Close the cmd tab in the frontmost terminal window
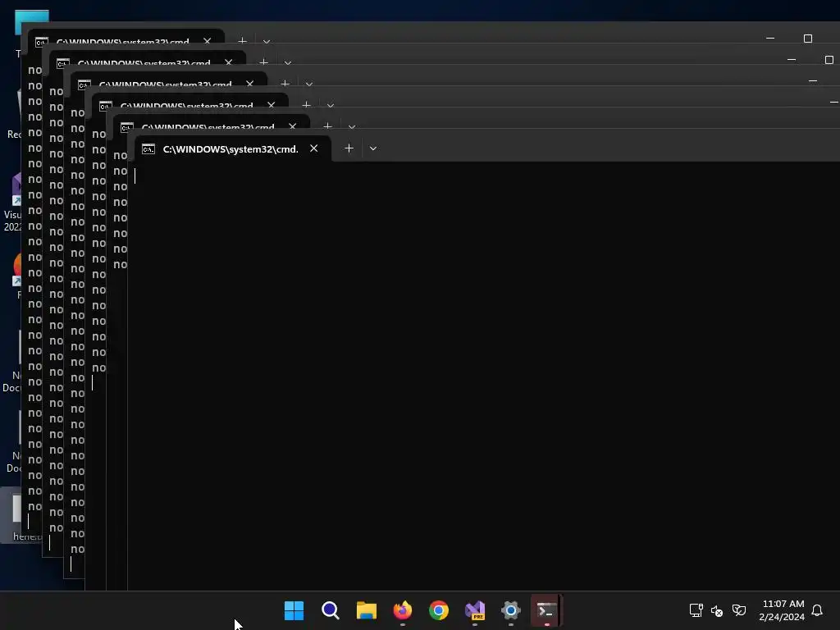The width and height of the screenshot is (840, 630). 314,148
